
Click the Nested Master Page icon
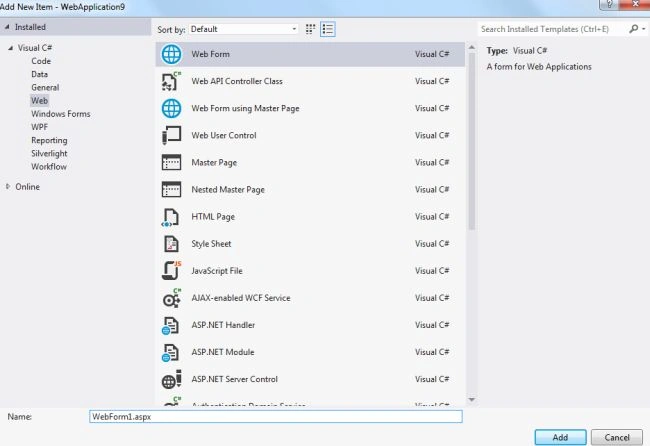tap(171, 189)
